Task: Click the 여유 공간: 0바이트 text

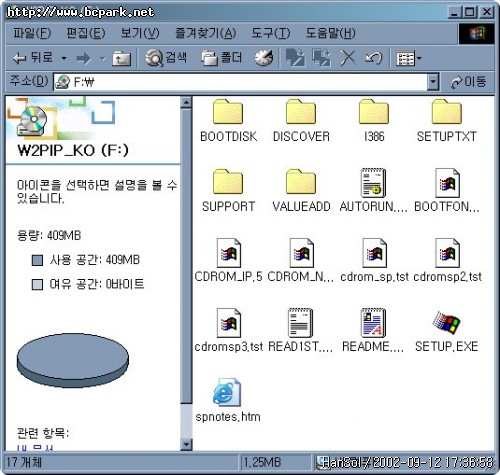Action: point(97,284)
